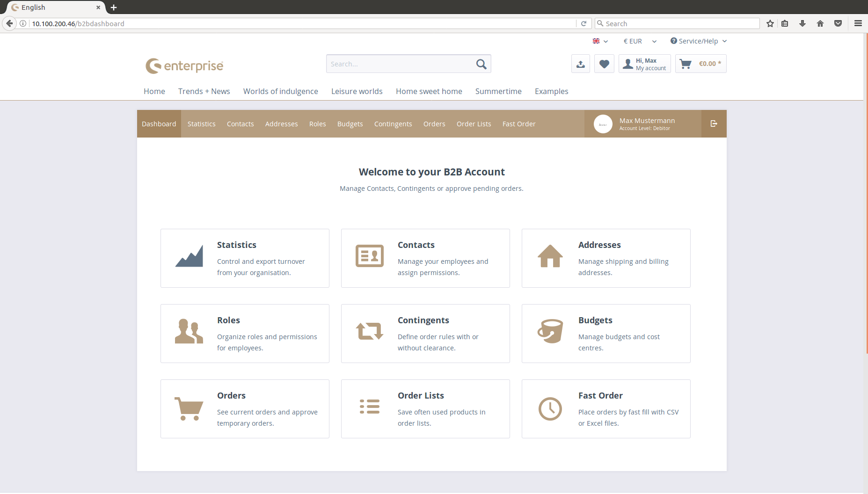The height and width of the screenshot is (494, 868).
Task: Expand the language flag dropdown
Action: point(600,41)
